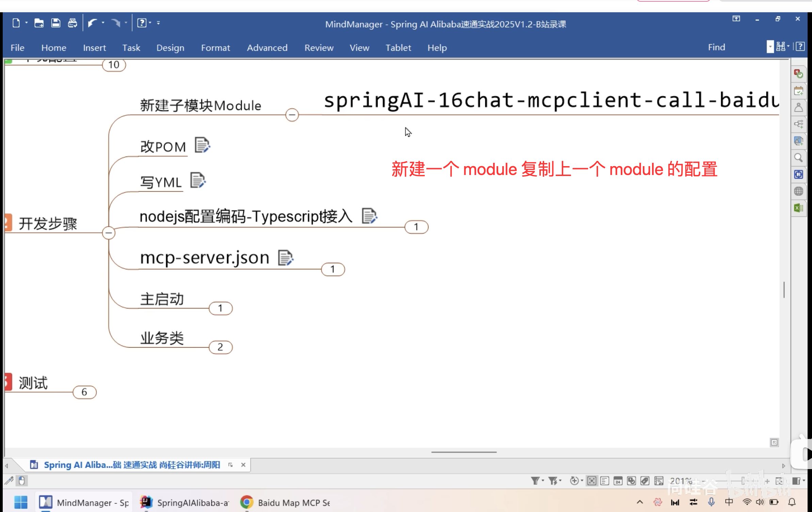Open the Design menu
The height and width of the screenshot is (512, 812).
pyautogui.click(x=170, y=48)
